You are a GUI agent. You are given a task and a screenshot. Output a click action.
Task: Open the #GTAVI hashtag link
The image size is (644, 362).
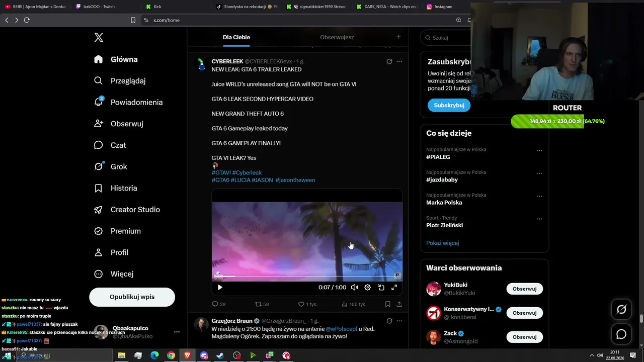tap(221, 172)
